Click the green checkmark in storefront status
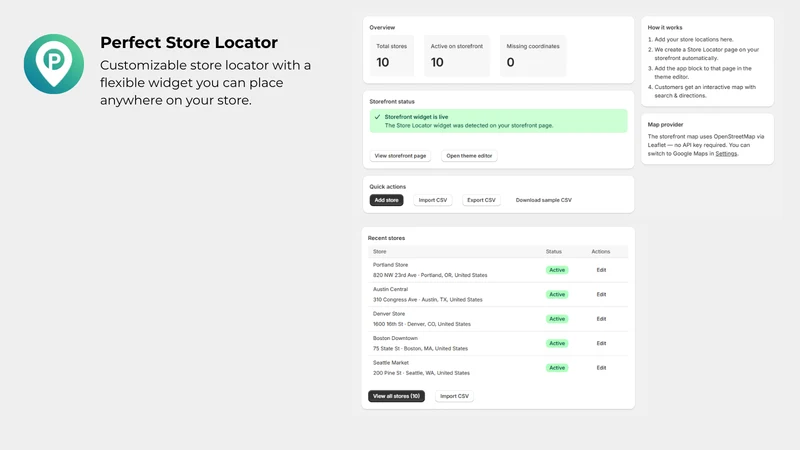This screenshot has height=450, width=800. pyautogui.click(x=378, y=117)
